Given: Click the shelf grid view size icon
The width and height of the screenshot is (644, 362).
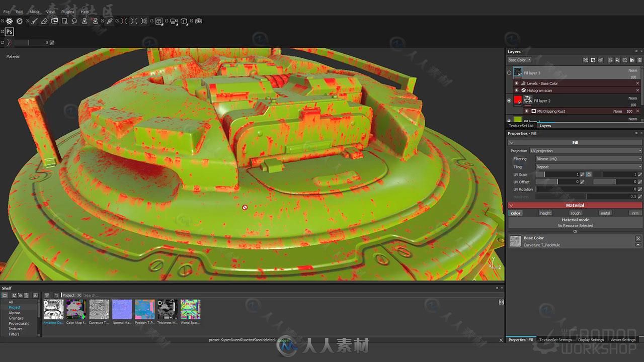Looking at the screenshot, I should 501,302.
